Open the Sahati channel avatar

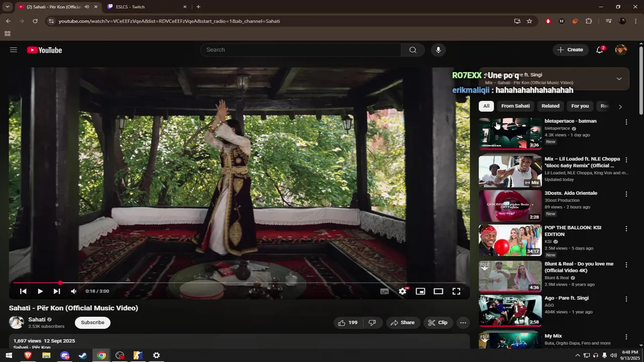point(17,323)
